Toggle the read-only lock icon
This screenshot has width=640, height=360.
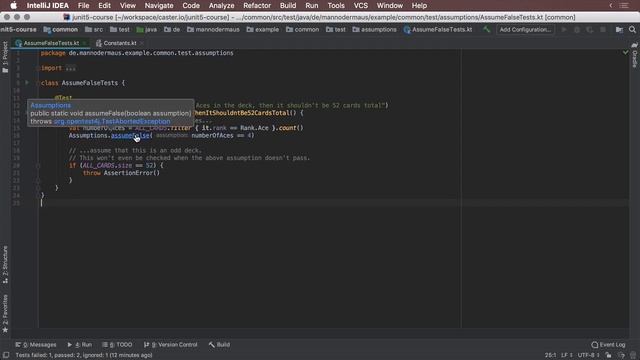pos(608,355)
